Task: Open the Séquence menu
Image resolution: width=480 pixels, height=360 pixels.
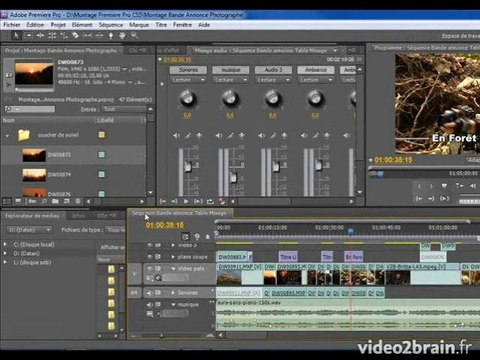Action: [x=111, y=25]
